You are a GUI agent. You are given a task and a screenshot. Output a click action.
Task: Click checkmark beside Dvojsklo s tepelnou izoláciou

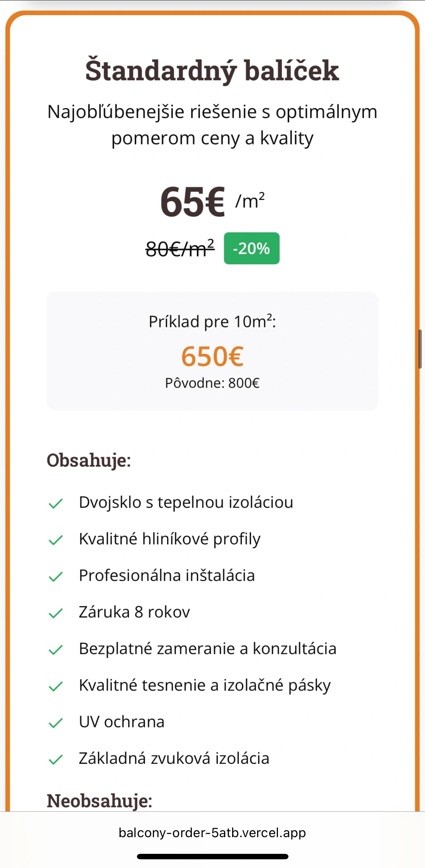point(56,503)
